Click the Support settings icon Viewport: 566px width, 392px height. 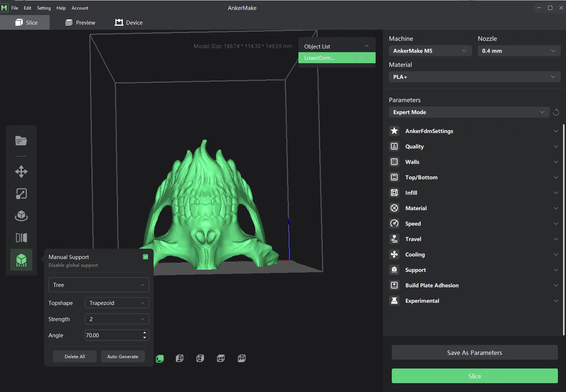(x=394, y=270)
